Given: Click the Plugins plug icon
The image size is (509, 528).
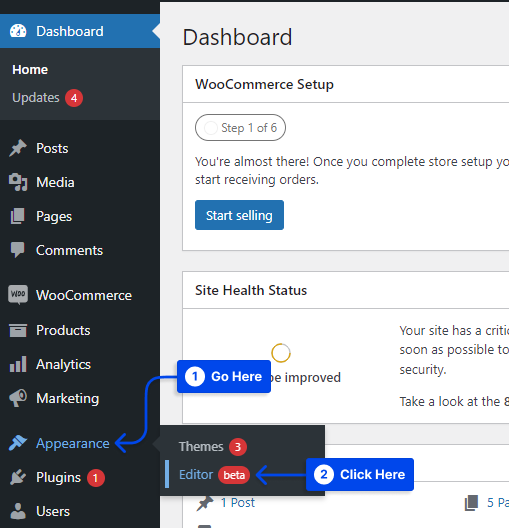Looking at the screenshot, I should click(18, 477).
